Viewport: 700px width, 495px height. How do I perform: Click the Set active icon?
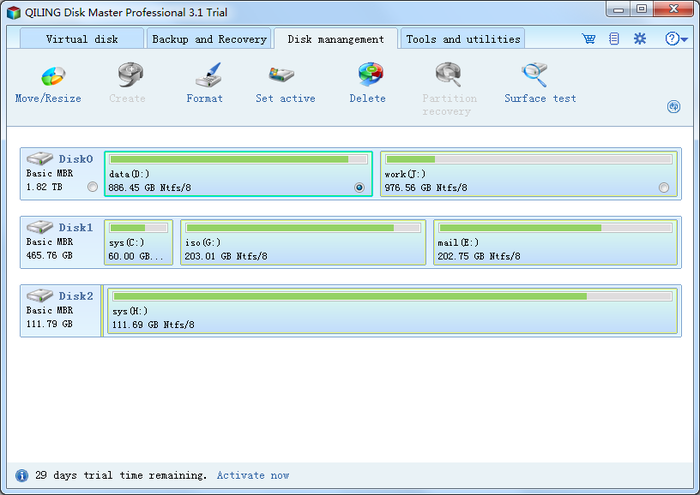281,75
